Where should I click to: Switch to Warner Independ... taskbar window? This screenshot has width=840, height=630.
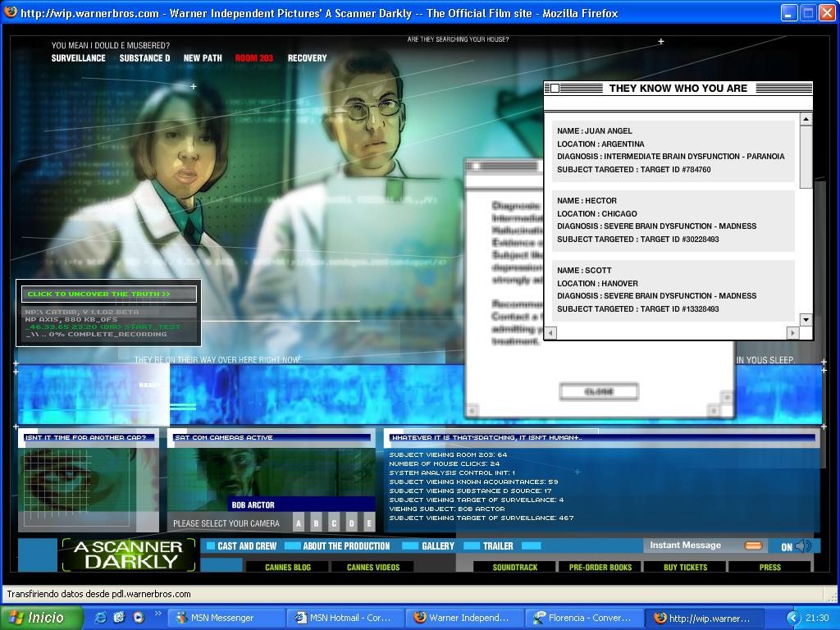click(464, 618)
